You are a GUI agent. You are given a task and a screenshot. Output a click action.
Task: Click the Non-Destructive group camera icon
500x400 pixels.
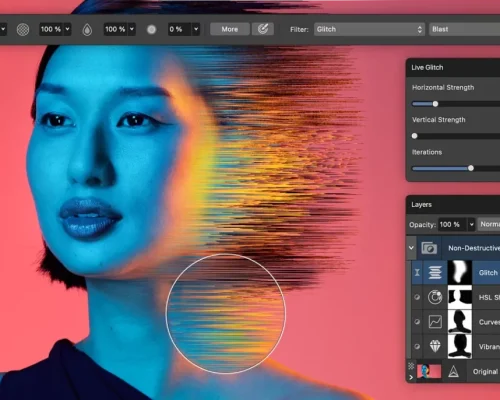coord(429,248)
